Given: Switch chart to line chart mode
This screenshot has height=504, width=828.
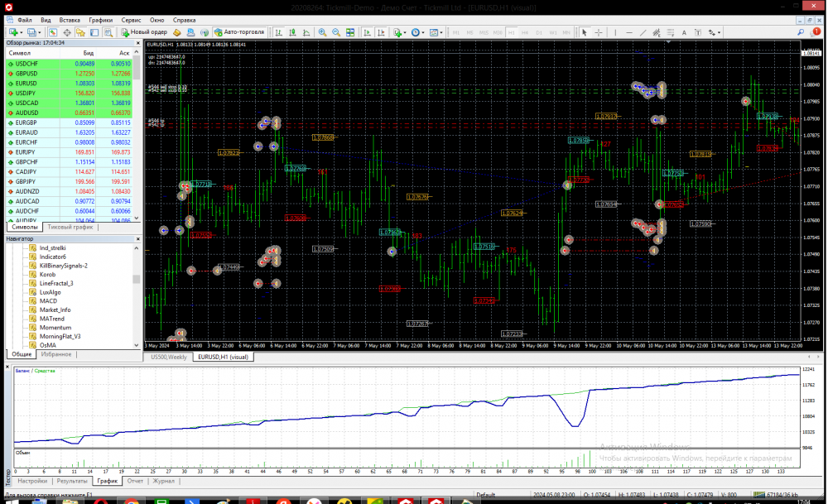Looking at the screenshot, I should point(306,32).
